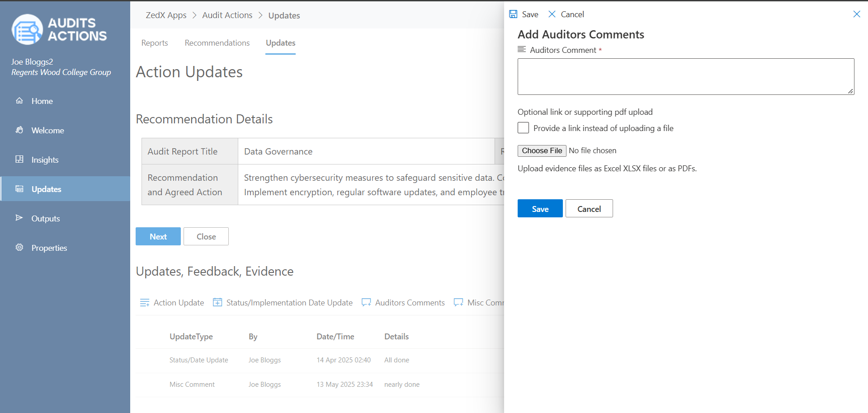Open Properties in the sidebar
The image size is (868, 413).
click(x=65, y=248)
